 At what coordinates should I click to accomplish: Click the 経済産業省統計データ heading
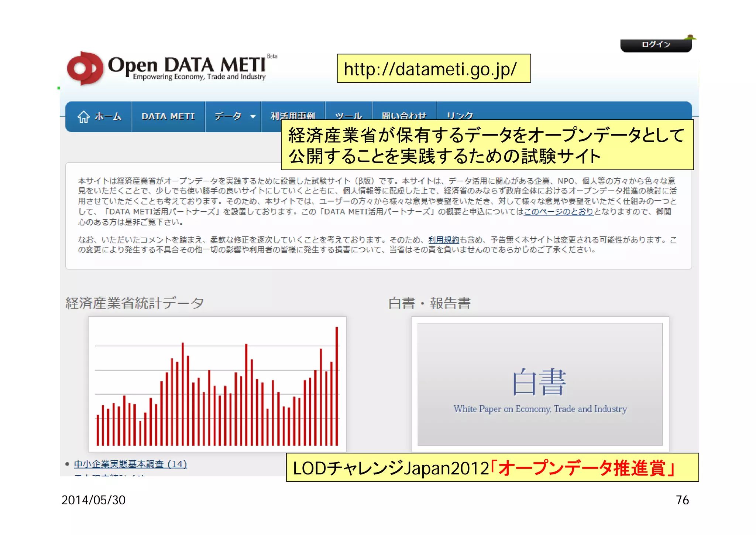135,303
